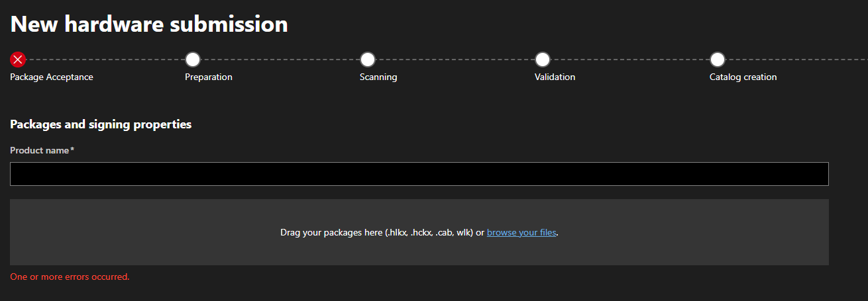Click the Scanning step label
The height and width of the screenshot is (301, 868).
coord(378,77)
